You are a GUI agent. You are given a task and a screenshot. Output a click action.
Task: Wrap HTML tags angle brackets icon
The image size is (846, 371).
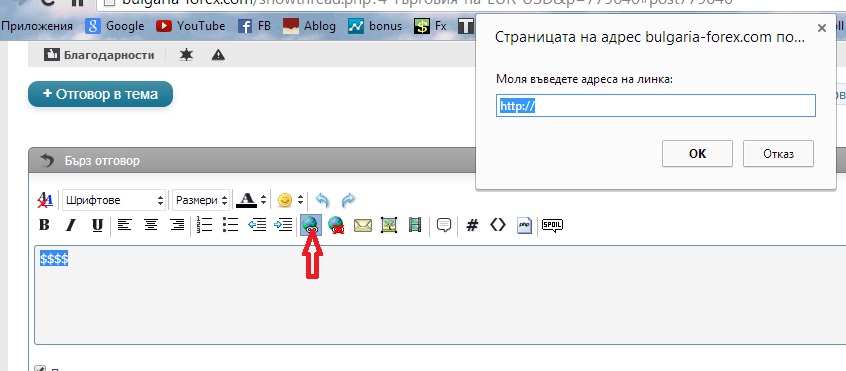click(498, 225)
